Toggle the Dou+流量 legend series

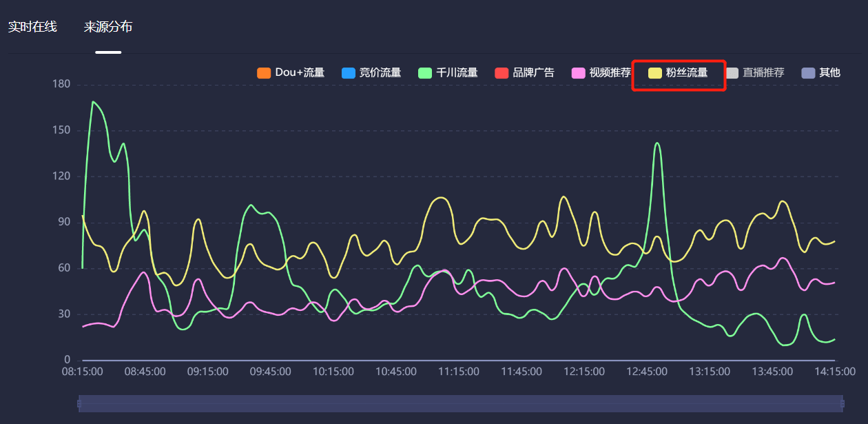(291, 72)
